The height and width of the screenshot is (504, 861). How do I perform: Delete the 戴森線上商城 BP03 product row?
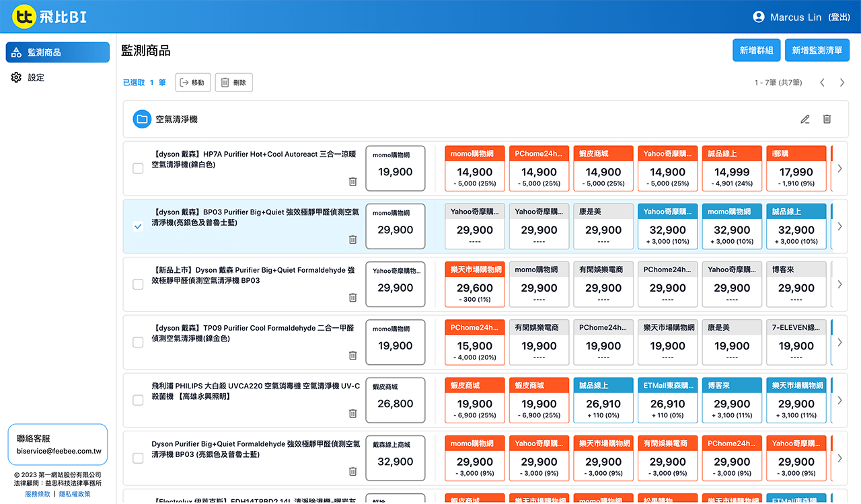point(352,471)
